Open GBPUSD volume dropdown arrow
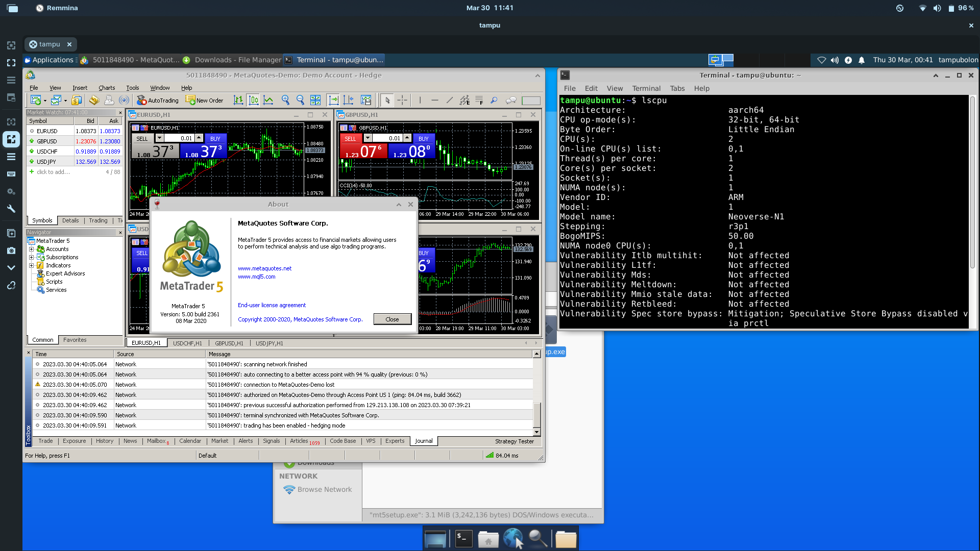The height and width of the screenshot is (551, 980). (367, 138)
